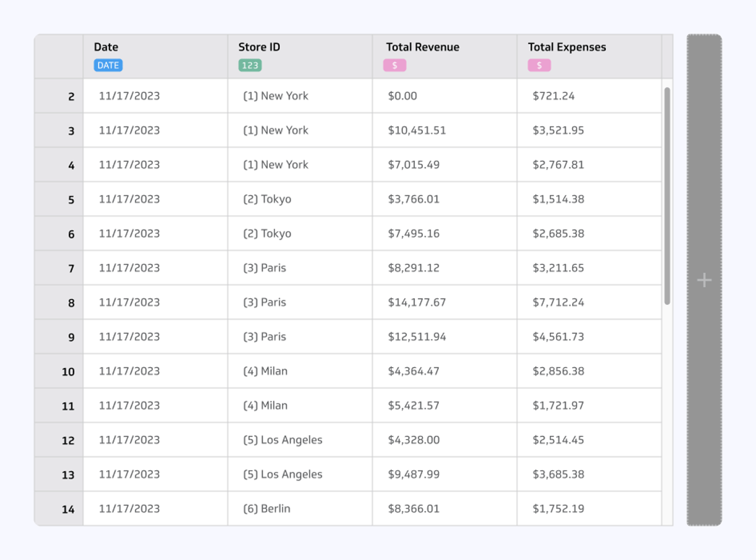Click the $8,366.01 revenue cell
The image size is (756, 560).
pos(445,509)
